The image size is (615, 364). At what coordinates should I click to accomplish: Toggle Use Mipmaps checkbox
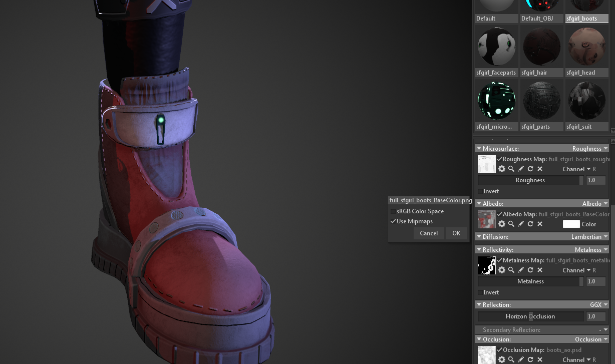point(393,221)
